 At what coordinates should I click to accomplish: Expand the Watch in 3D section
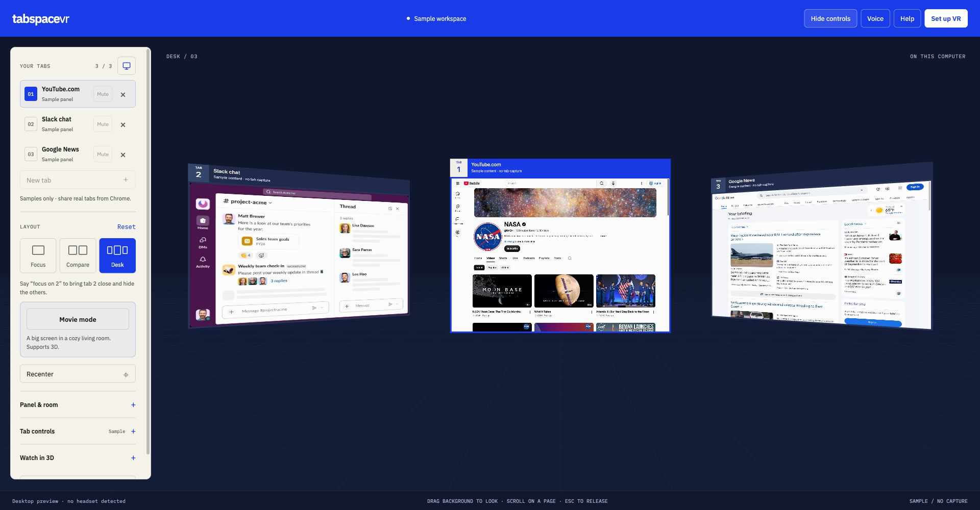78,458
